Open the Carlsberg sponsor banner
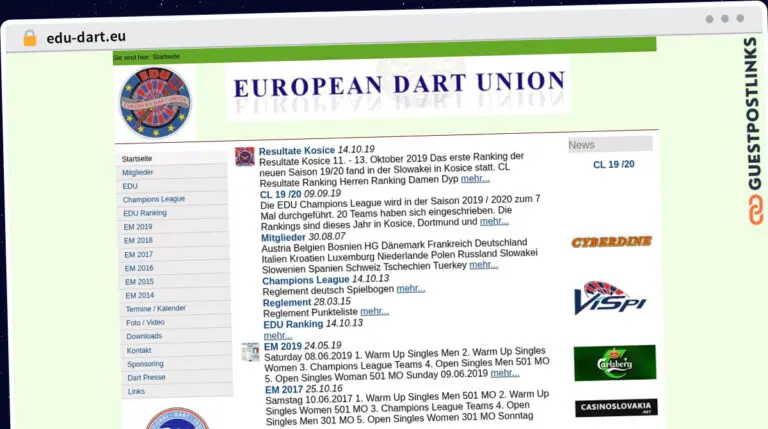 tap(615, 363)
